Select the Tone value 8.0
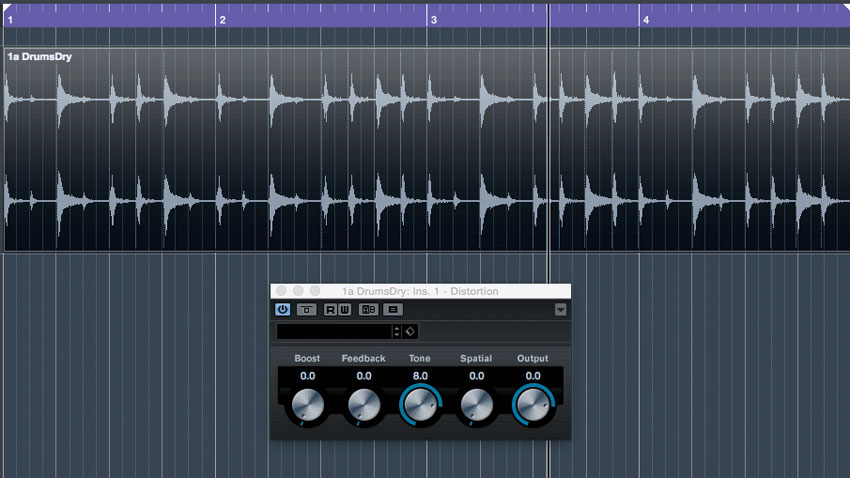Image resolution: width=850 pixels, height=478 pixels. 420,376
